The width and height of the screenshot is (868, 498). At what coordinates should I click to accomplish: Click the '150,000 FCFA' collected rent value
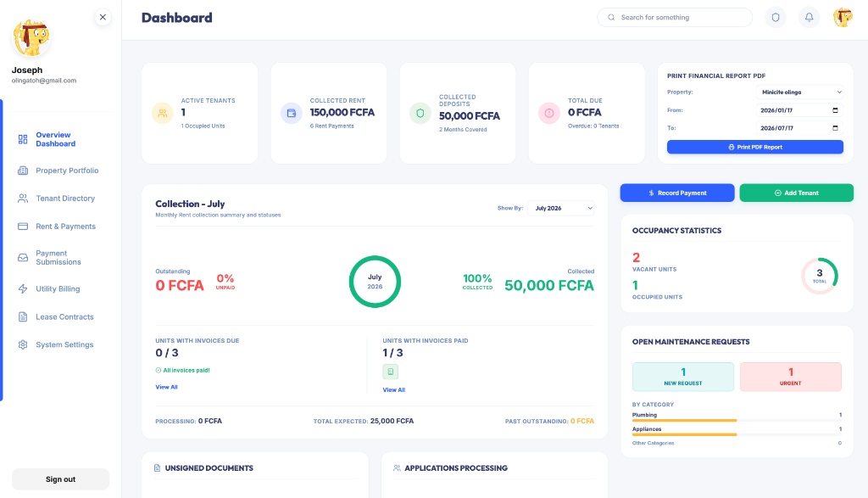pyautogui.click(x=342, y=113)
